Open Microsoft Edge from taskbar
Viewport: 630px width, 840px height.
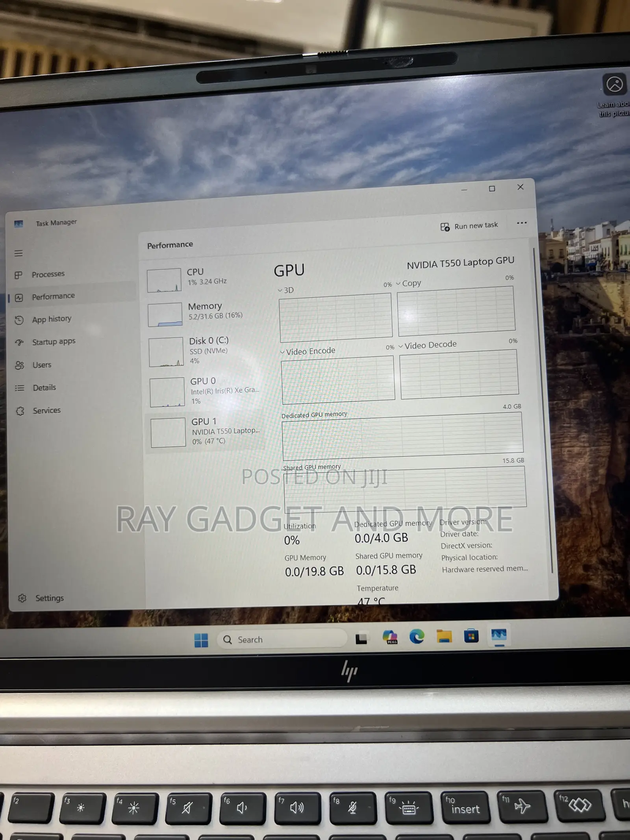tap(417, 636)
